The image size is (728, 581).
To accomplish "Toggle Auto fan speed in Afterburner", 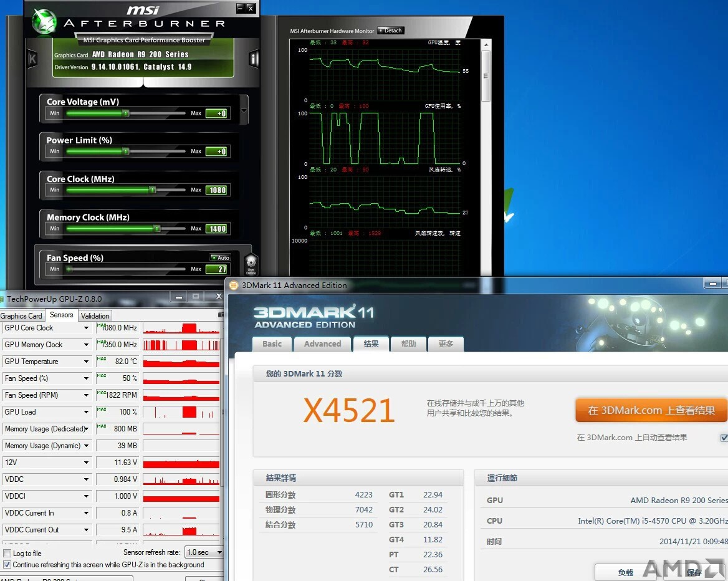I will (220, 257).
